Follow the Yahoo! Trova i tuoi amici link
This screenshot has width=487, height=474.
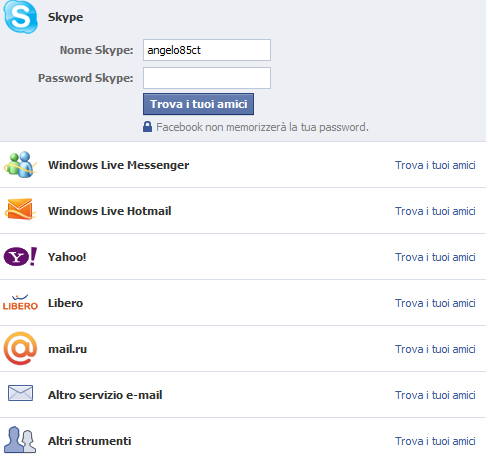coord(435,257)
